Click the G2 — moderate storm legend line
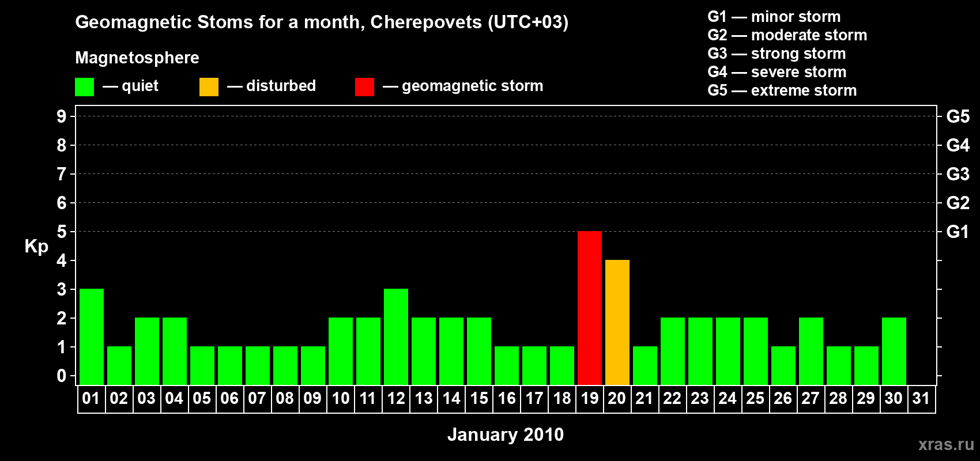This screenshot has width=980, height=461. [x=787, y=35]
